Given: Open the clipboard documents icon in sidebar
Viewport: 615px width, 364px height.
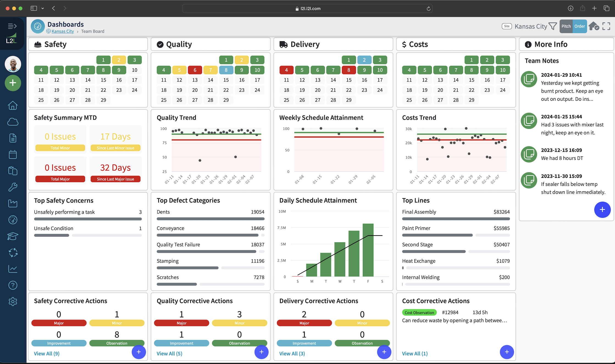Looking at the screenshot, I should (13, 170).
